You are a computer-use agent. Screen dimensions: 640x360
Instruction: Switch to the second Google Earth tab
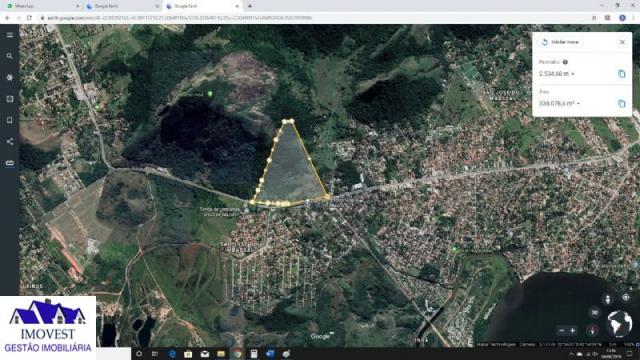tap(202, 6)
